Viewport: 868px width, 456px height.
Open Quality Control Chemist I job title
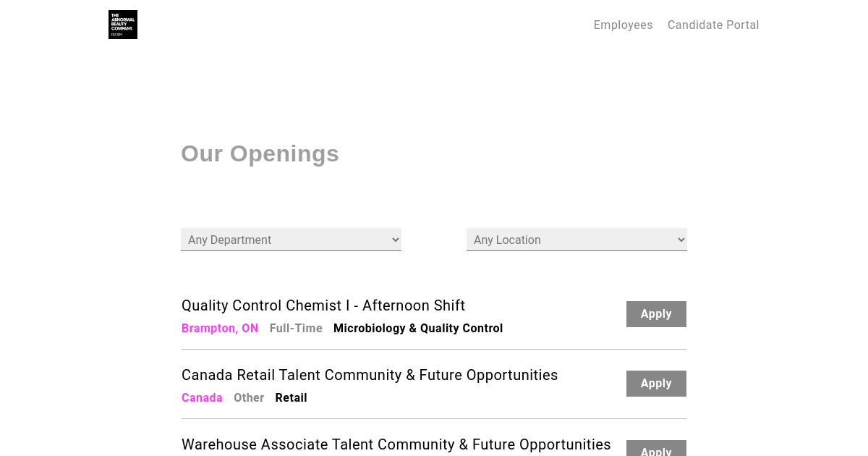pos(323,305)
